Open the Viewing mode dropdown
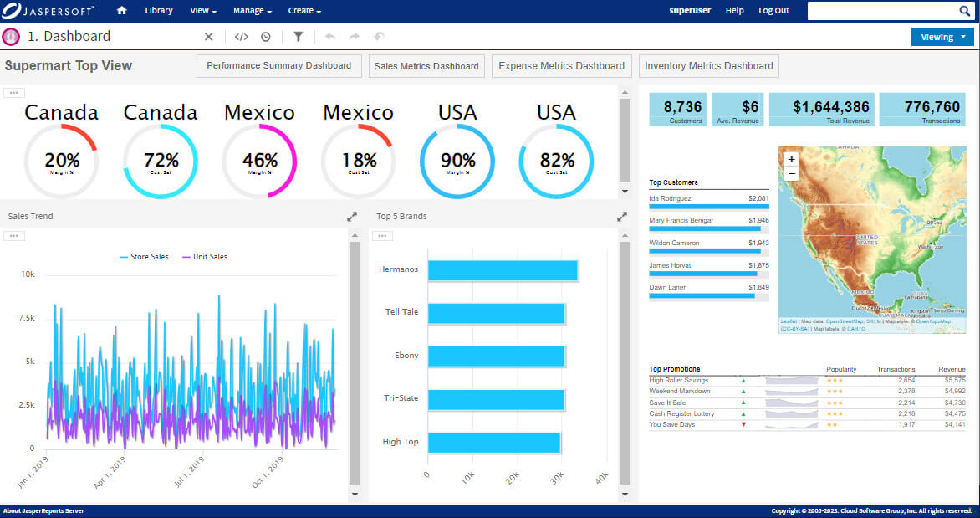The width and height of the screenshot is (980, 518). point(941,37)
